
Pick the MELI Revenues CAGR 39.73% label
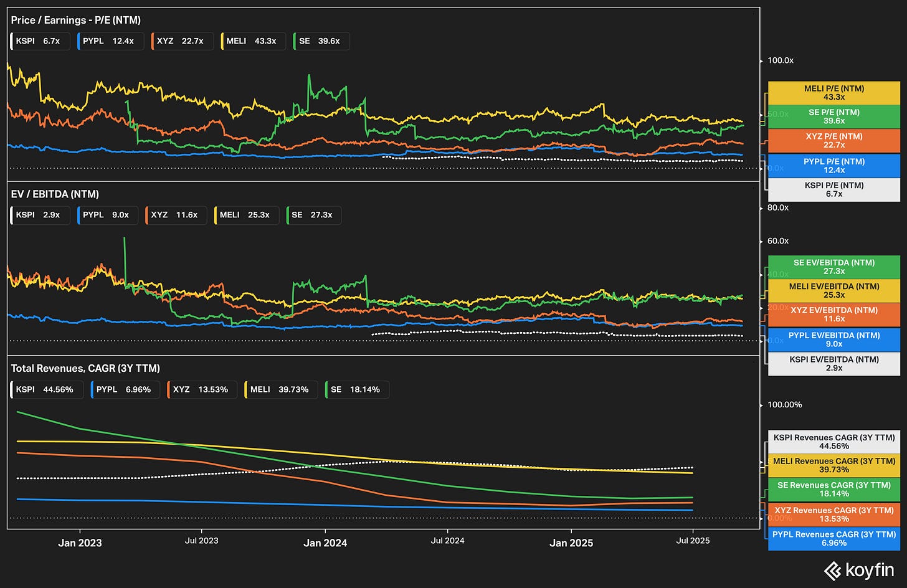[x=834, y=465]
